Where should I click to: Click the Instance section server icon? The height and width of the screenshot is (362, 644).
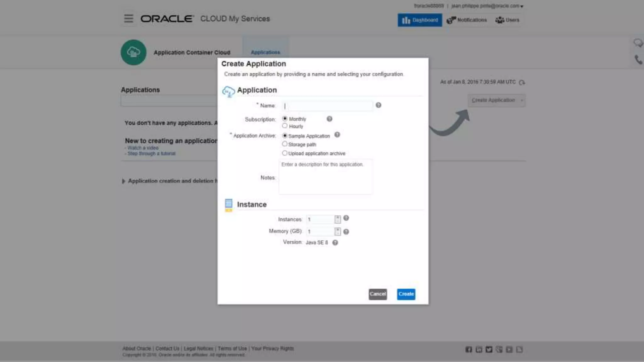[x=229, y=205]
